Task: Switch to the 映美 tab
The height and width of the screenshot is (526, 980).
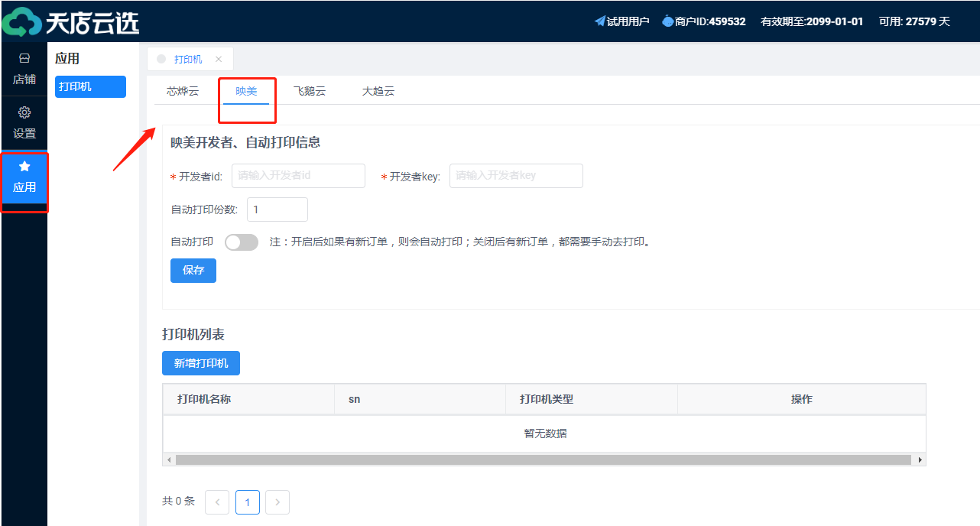Action: click(x=246, y=91)
